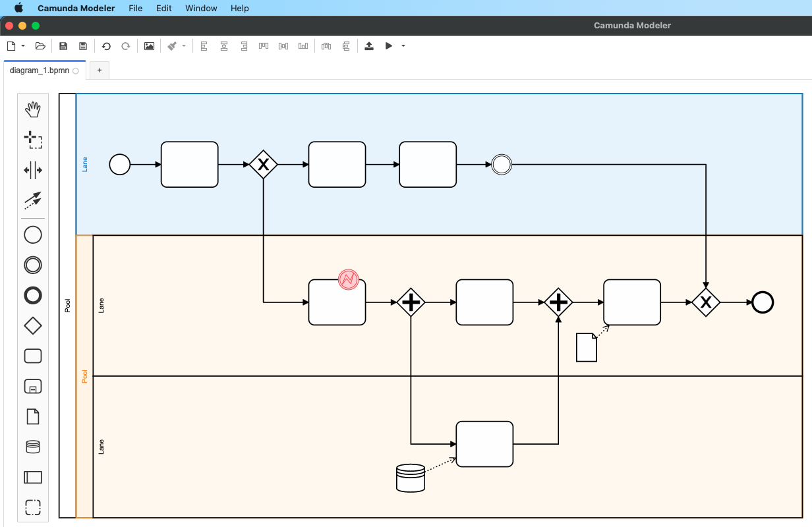Select the Hand tool in the palette
Screen dimensions: 812x527
(33, 109)
